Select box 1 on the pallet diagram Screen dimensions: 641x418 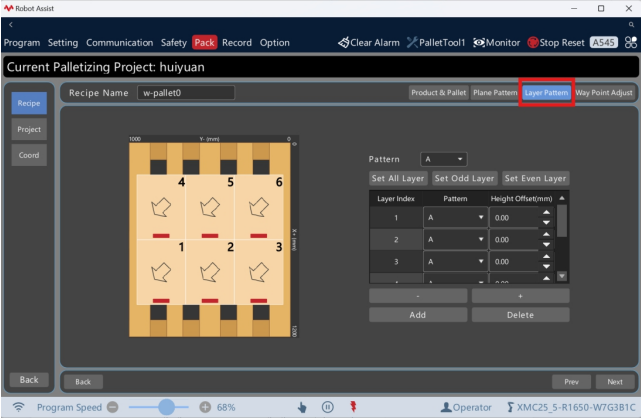(161, 272)
